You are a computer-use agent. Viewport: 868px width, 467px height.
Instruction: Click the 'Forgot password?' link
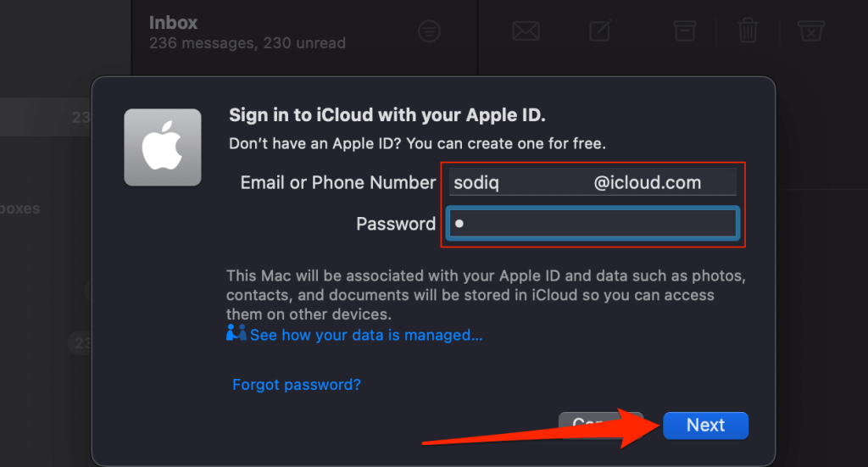(x=296, y=385)
